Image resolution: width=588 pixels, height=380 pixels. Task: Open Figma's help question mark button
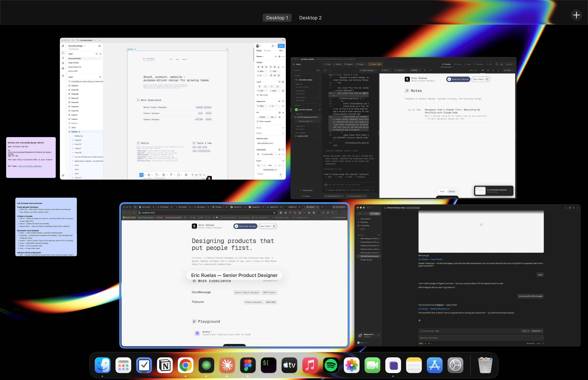(x=280, y=175)
